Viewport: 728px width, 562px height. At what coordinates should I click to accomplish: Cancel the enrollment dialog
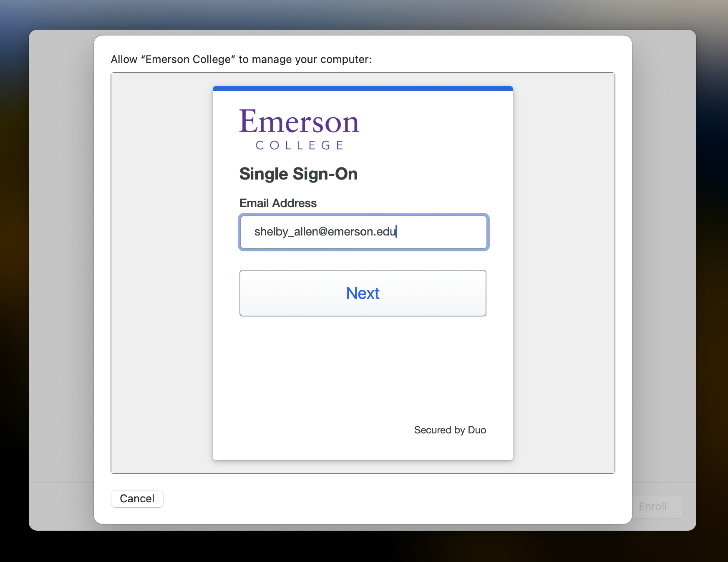[137, 499]
